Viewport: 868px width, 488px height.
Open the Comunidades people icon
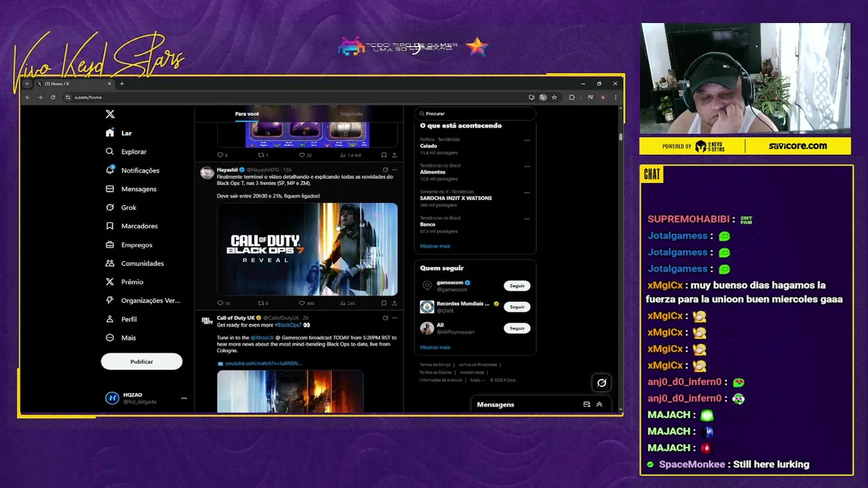(x=110, y=263)
